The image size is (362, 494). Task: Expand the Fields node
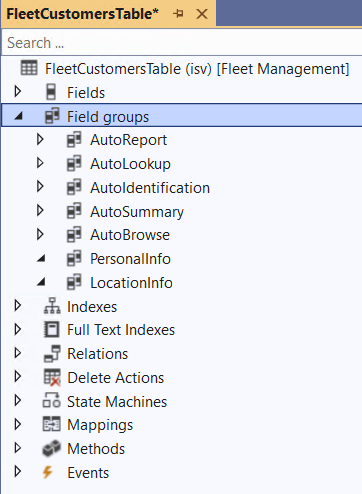click(18, 92)
